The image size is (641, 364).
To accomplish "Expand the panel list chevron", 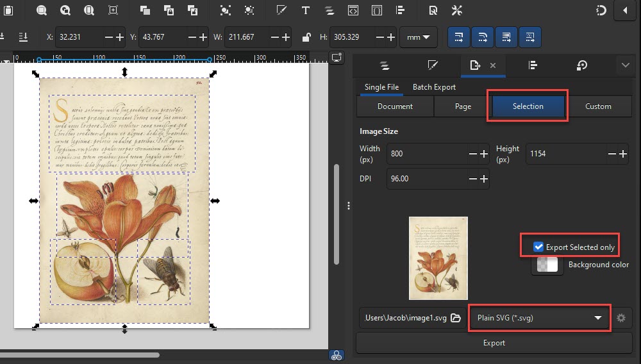I will click(x=626, y=65).
